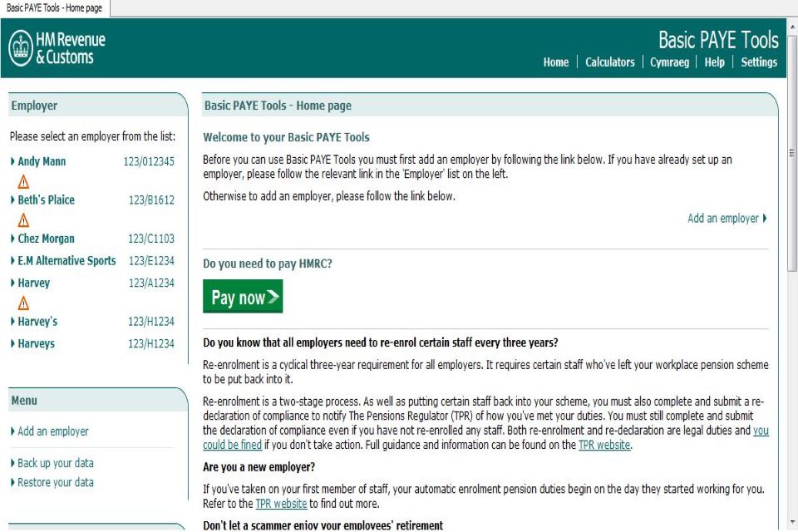This screenshot has width=798, height=532.
Task: Select employer Harveys
Action: click(x=36, y=343)
